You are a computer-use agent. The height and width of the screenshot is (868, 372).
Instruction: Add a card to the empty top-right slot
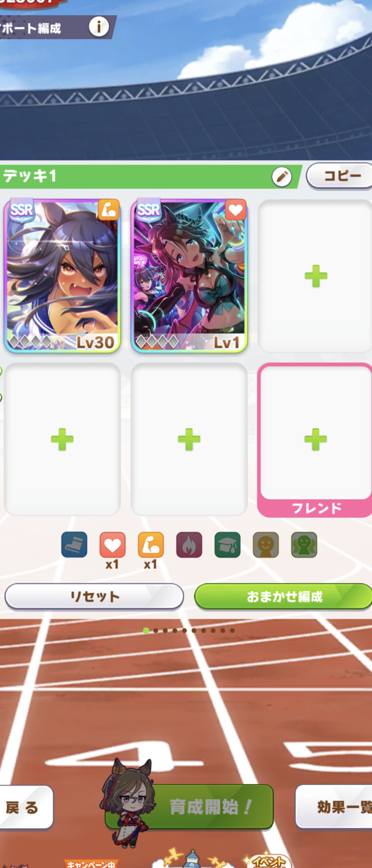(x=316, y=276)
